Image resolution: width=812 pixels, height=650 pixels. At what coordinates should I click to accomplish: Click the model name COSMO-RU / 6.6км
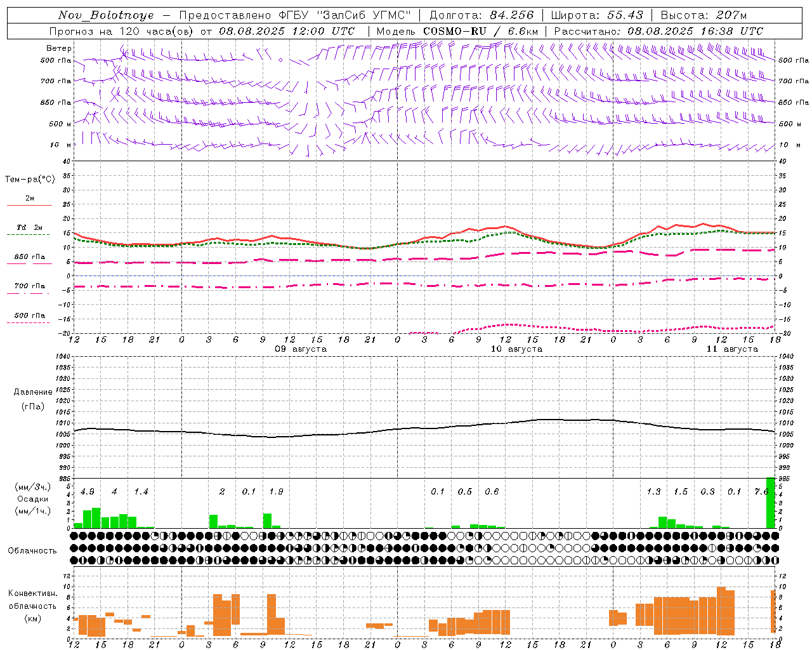click(481, 31)
